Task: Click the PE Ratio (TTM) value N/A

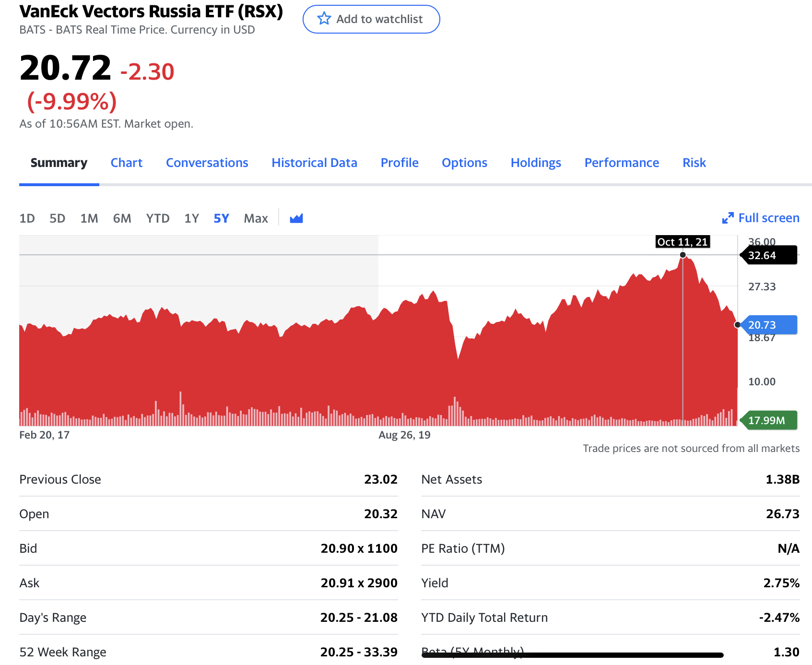Action: pyautogui.click(x=788, y=548)
